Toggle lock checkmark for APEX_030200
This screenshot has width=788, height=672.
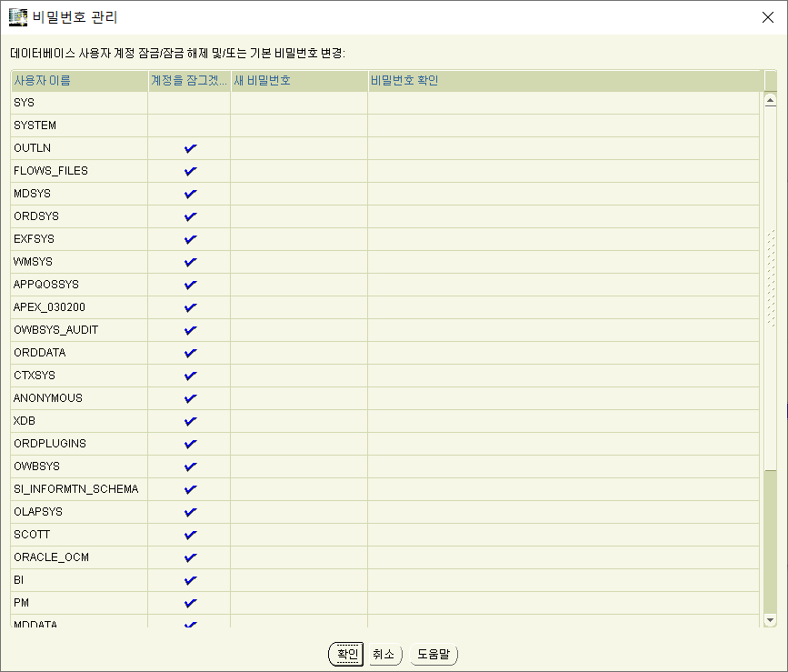click(x=190, y=307)
